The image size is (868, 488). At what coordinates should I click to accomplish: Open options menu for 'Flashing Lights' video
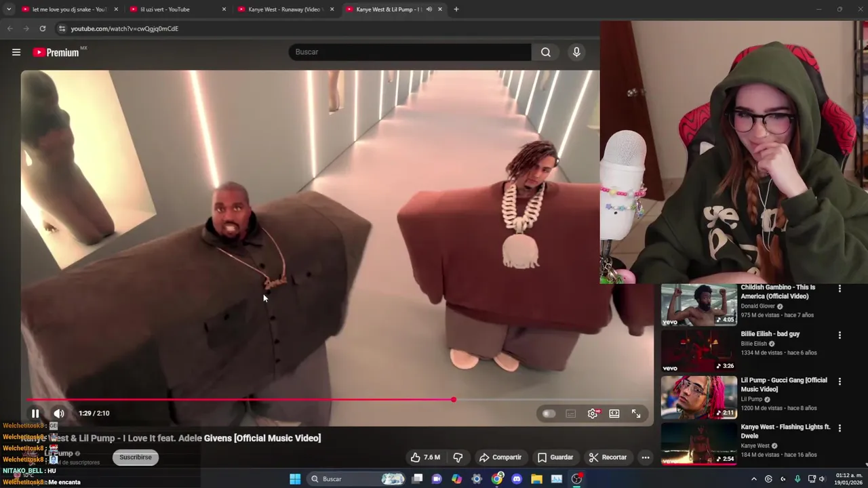[x=840, y=428]
